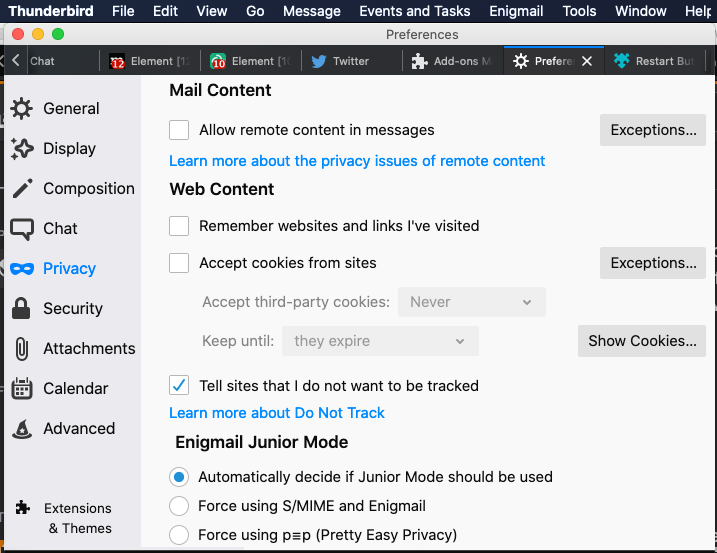The height and width of the screenshot is (553, 717).
Task: Enable Allow remote content in messages
Action: click(179, 130)
